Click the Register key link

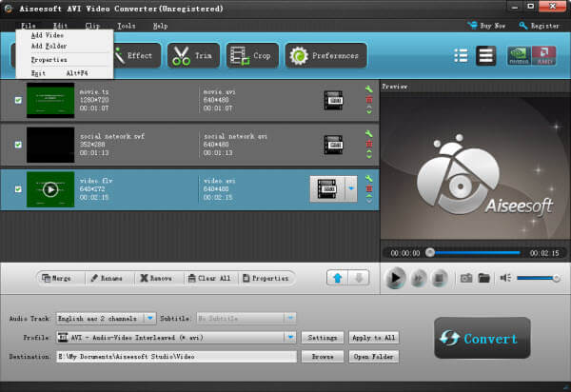tap(539, 26)
